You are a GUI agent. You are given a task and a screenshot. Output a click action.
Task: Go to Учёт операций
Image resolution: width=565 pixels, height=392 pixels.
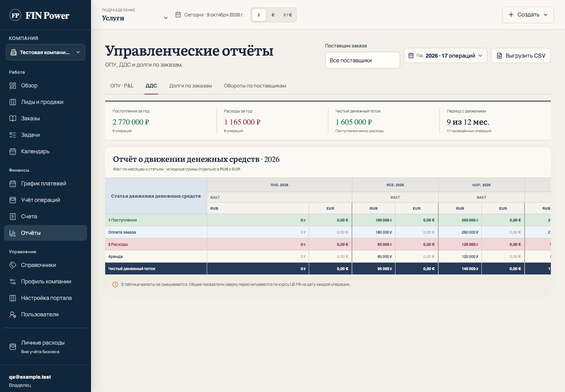point(46,200)
